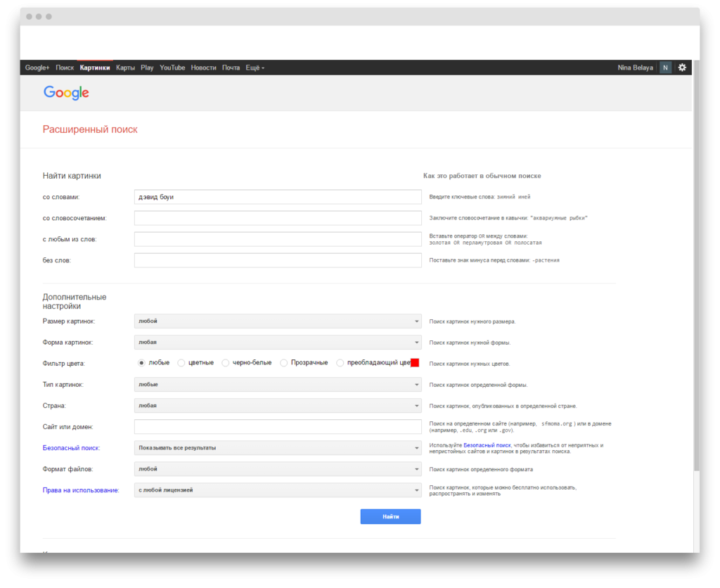Click the page vertical scrollbar
This screenshot has height=588, width=720.
click(x=696, y=267)
